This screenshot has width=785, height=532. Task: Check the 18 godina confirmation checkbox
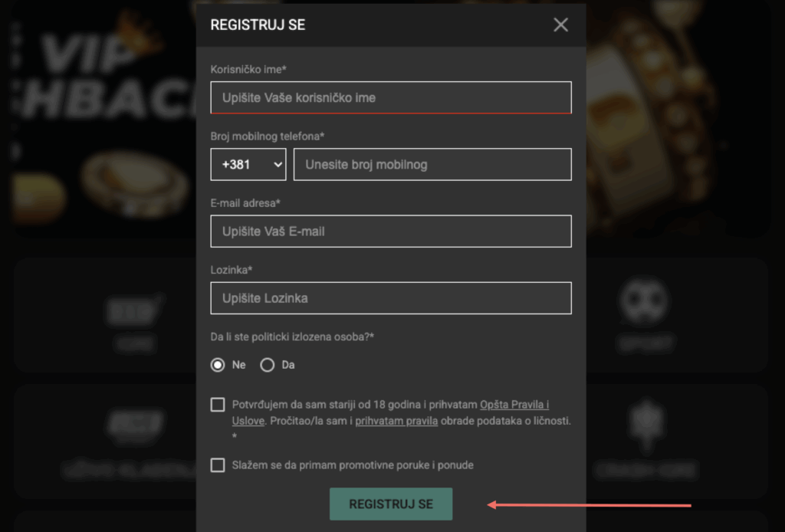[x=218, y=405]
